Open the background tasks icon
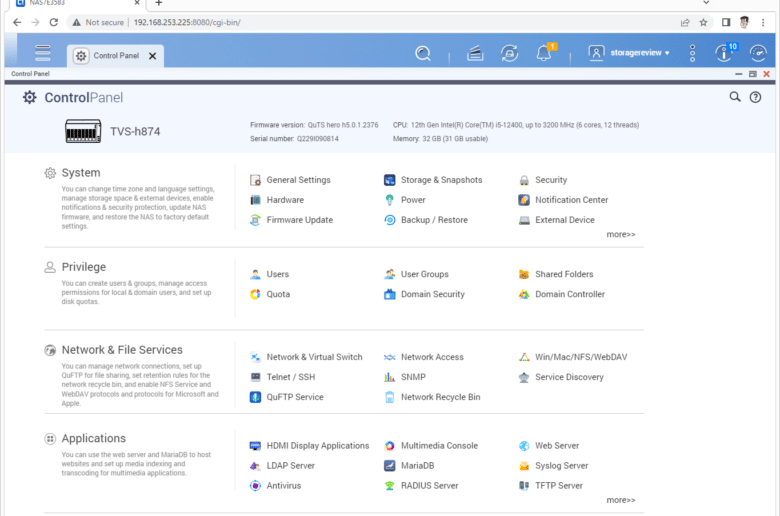Viewport: 780px width, 516px height. [x=475, y=53]
